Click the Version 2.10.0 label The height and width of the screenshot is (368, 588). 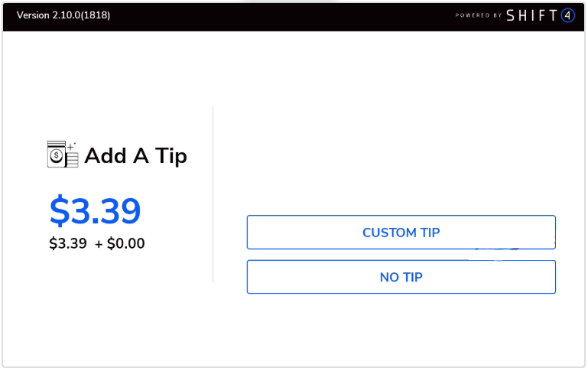[48, 15]
